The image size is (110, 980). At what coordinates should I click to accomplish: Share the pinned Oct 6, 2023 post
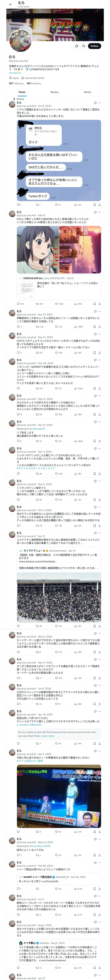coord(99,205)
